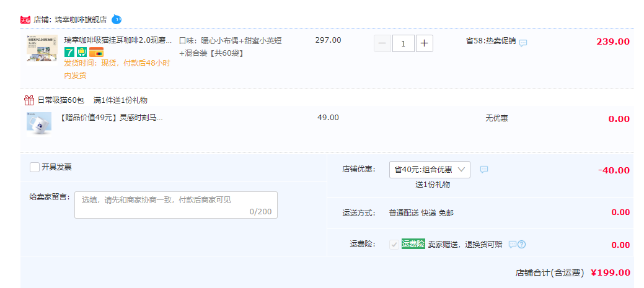Click the -40.00 store discount amount
The width and height of the screenshot is (644, 288).
click(x=614, y=170)
